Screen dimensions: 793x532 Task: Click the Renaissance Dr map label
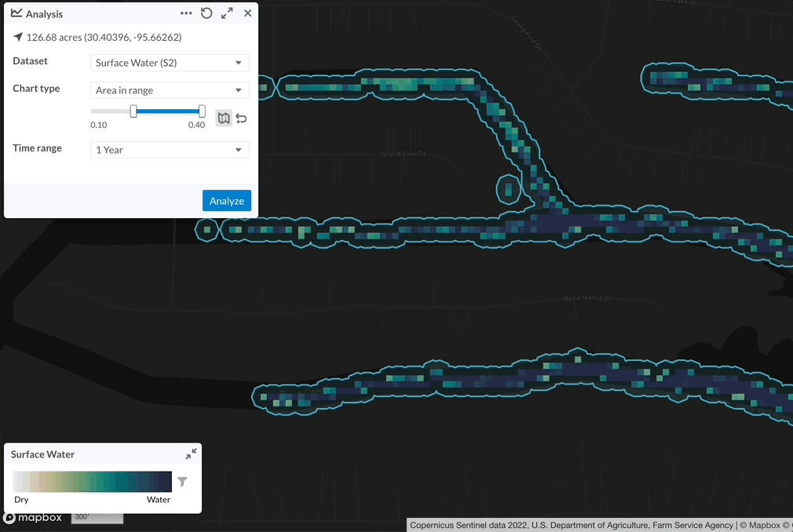coord(587,298)
